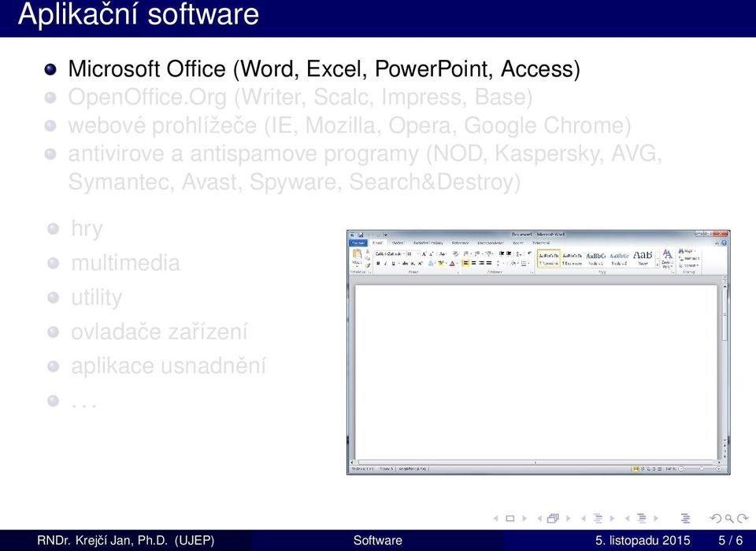Screen dimensions: 756x551
Task: Click the bullet list icon
Action: click(465, 253)
